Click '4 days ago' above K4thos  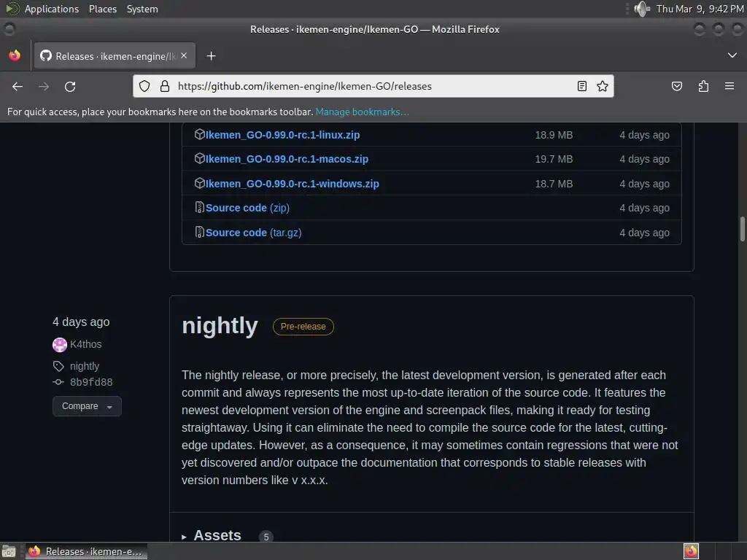(x=81, y=322)
